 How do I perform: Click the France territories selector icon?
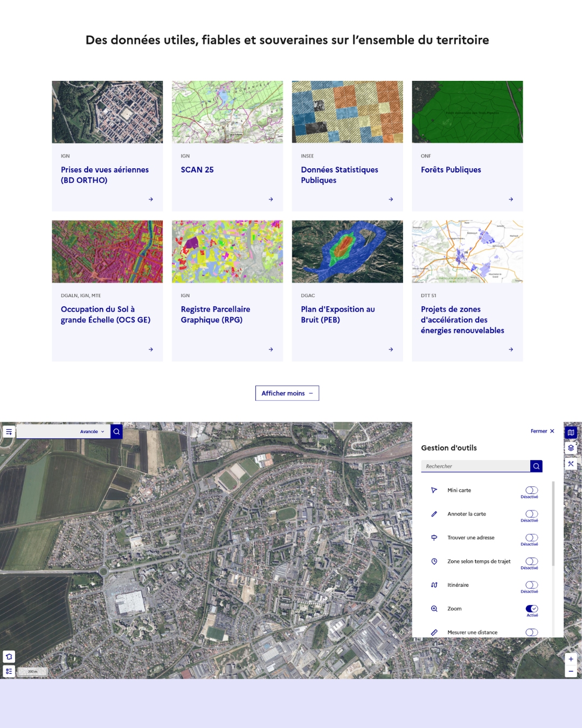[x=9, y=656]
